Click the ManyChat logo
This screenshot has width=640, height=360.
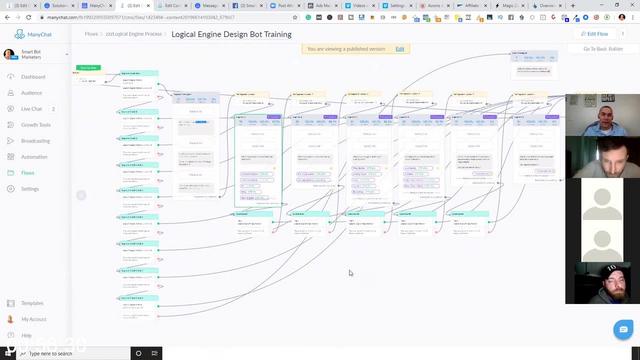coord(33,34)
